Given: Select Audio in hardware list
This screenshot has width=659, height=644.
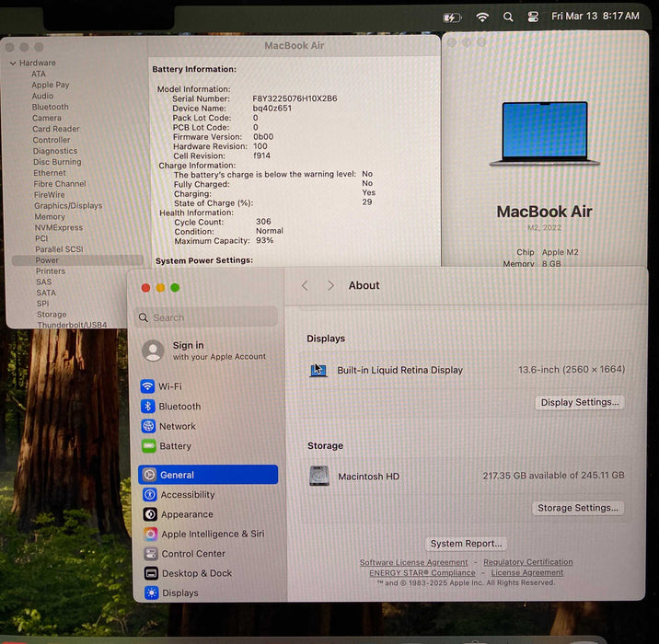Looking at the screenshot, I should pyautogui.click(x=42, y=96).
